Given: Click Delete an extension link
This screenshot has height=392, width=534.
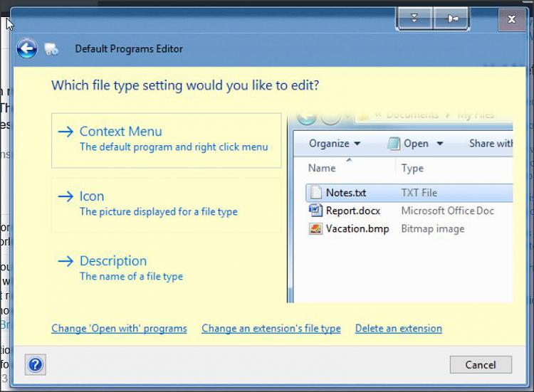Looking at the screenshot, I should [x=399, y=329].
